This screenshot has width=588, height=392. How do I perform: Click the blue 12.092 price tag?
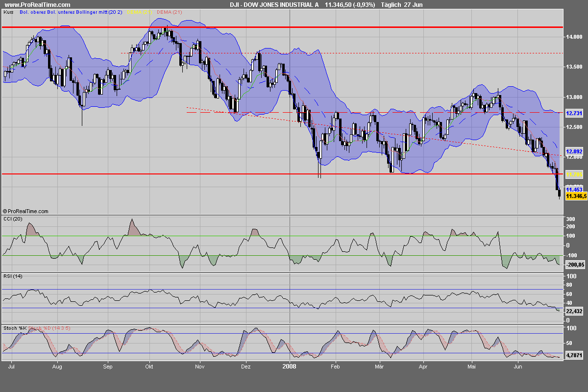[574, 151]
